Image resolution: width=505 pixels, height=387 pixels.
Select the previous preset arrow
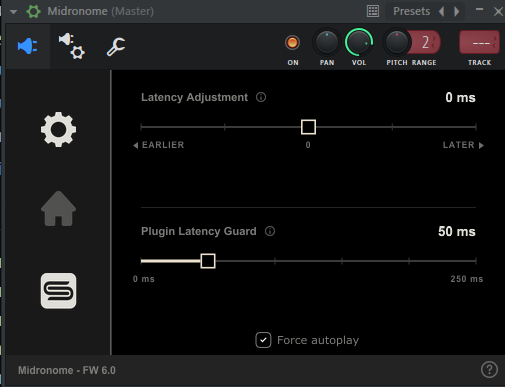click(x=441, y=11)
